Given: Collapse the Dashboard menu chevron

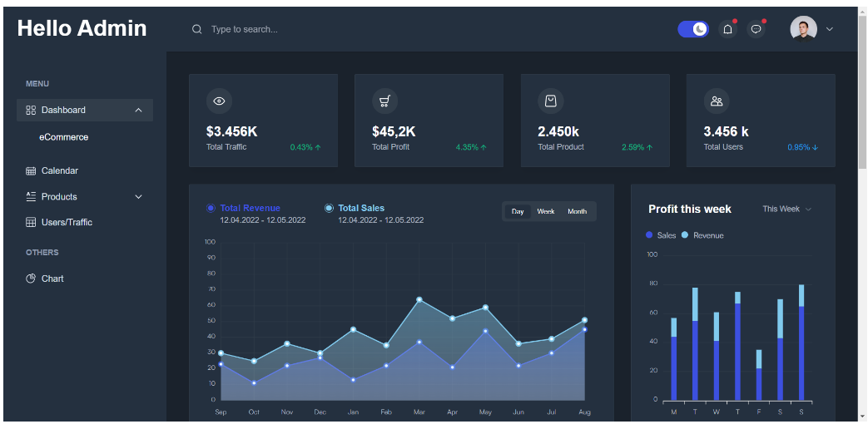Looking at the screenshot, I should [x=138, y=110].
